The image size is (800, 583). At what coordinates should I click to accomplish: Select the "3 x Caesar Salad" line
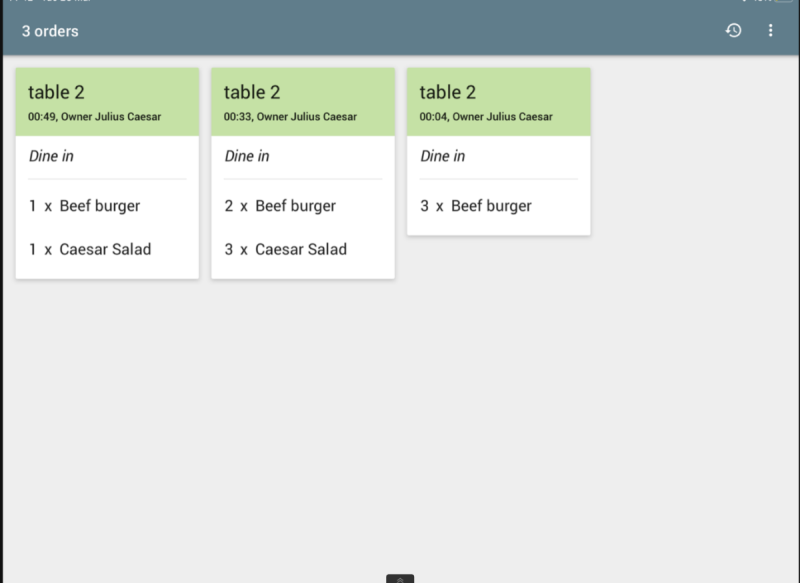point(286,249)
